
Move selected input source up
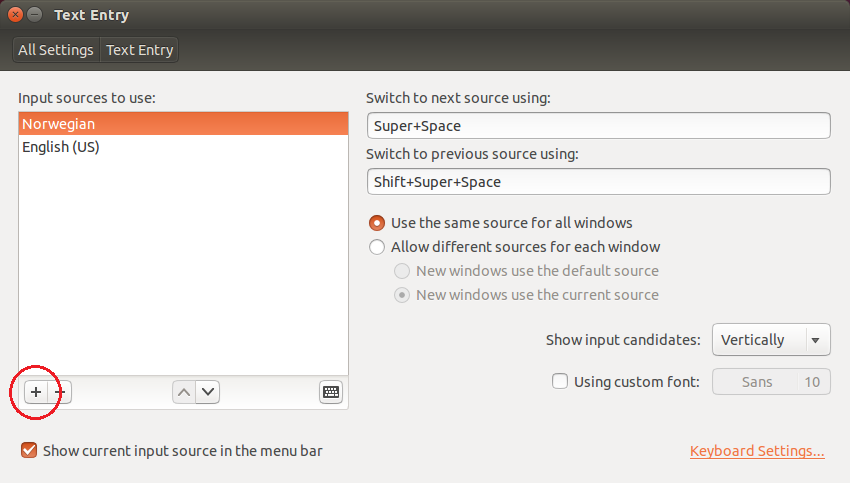183,392
